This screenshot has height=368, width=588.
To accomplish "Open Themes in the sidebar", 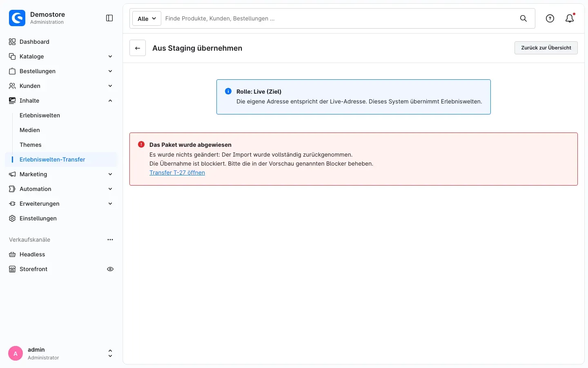I will click(31, 145).
